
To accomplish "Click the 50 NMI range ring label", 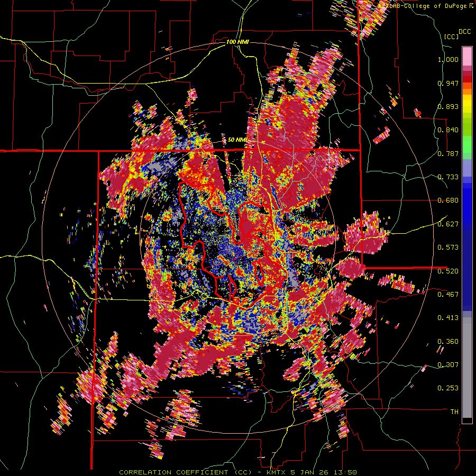I will [x=237, y=140].
